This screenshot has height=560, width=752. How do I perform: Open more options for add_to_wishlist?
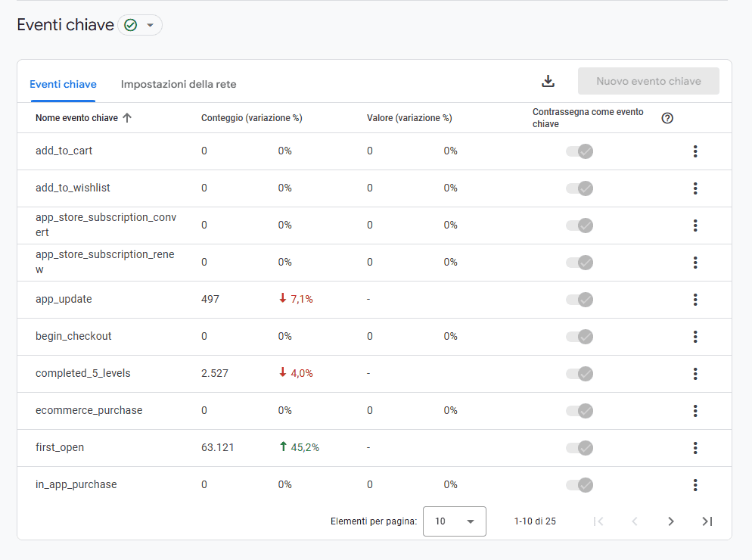click(695, 188)
